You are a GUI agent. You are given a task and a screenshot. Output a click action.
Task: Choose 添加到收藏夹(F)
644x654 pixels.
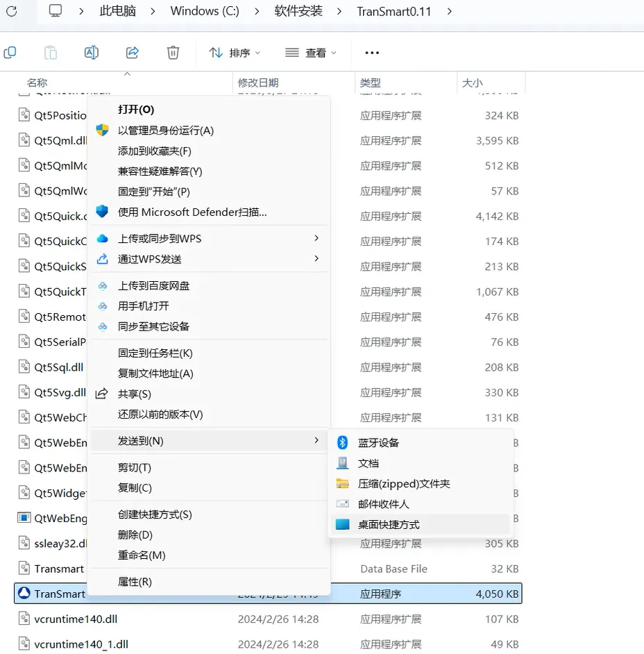(x=209, y=151)
